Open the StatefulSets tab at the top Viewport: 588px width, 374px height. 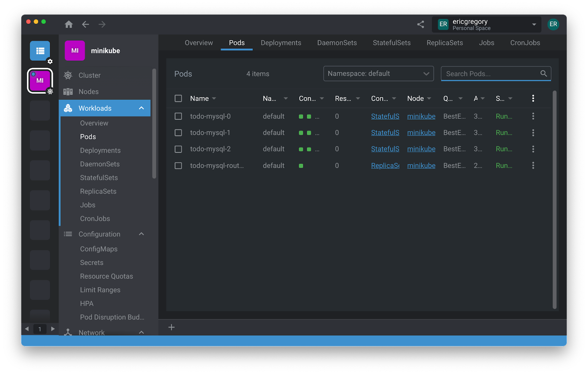391,43
